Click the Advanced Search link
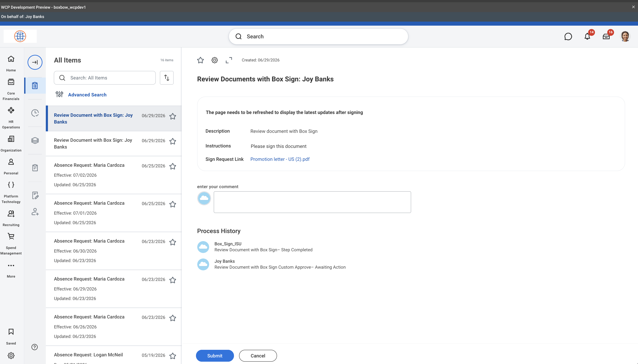 point(87,95)
